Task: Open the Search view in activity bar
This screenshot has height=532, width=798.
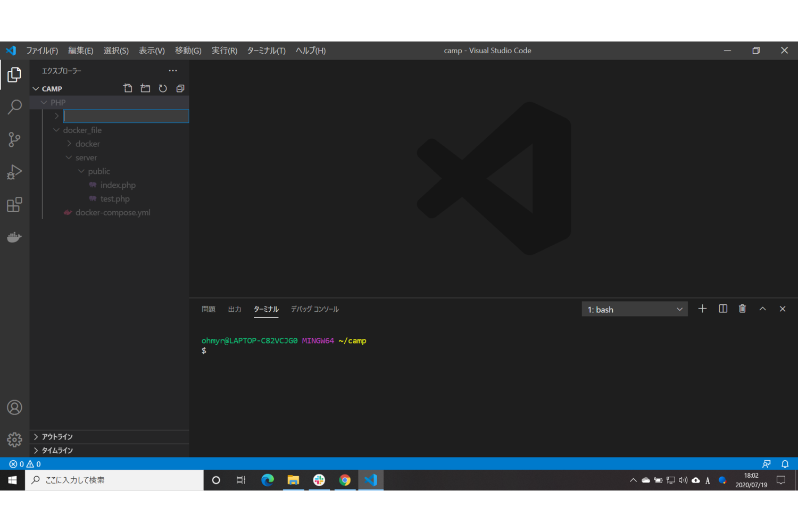Action: pos(14,107)
